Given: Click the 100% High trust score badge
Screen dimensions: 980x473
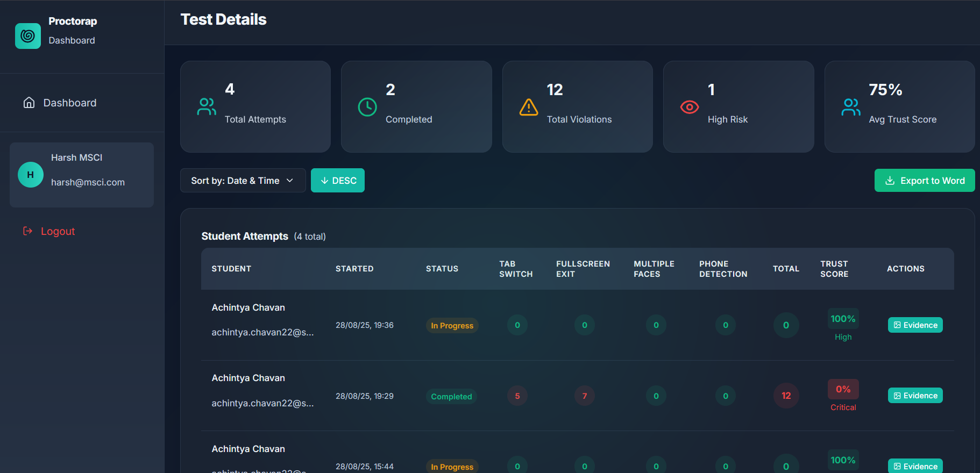Looking at the screenshot, I should pos(843,319).
